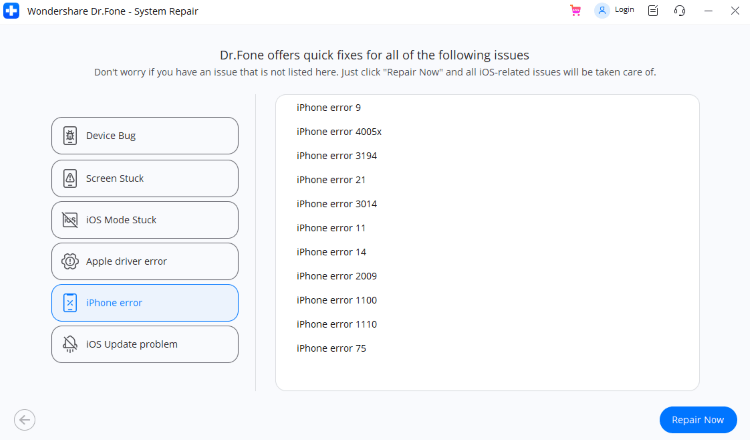This screenshot has height=440, width=750.
Task: Open the iOS Mode Stuck category
Action: [x=145, y=220]
